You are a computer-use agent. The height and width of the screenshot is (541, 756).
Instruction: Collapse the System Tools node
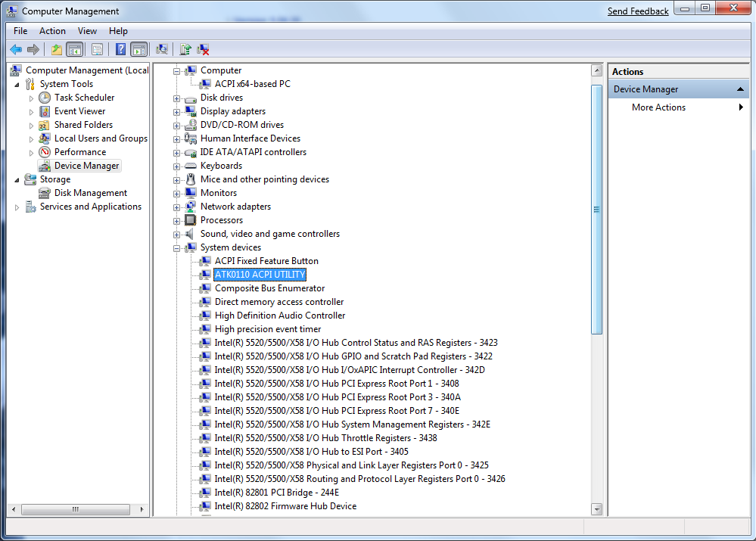17,85
